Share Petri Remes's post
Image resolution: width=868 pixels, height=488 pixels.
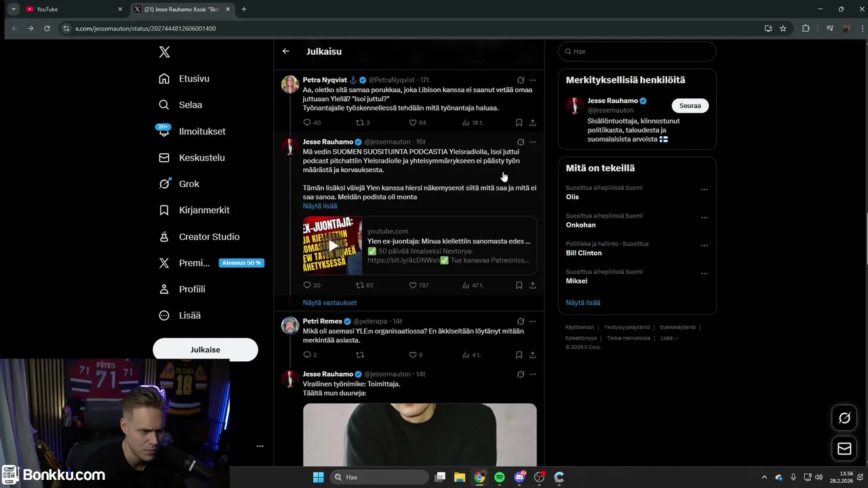pyautogui.click(x=532, y=355)
